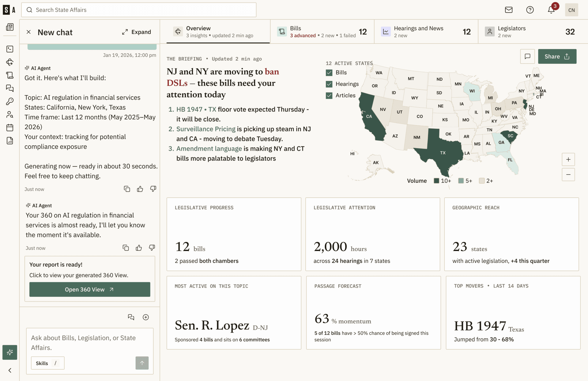This screenshot has width=588, height=381.
Task: Uncheck the Articles map checkbox
Action: pos(329,96)
